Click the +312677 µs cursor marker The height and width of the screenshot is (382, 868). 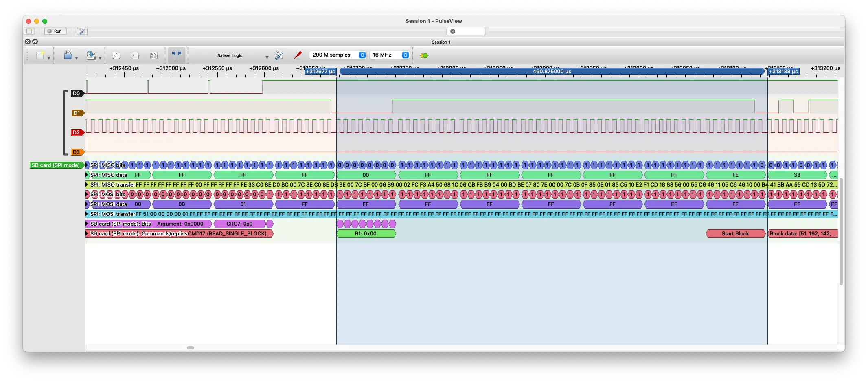click(x=320, y=71)
